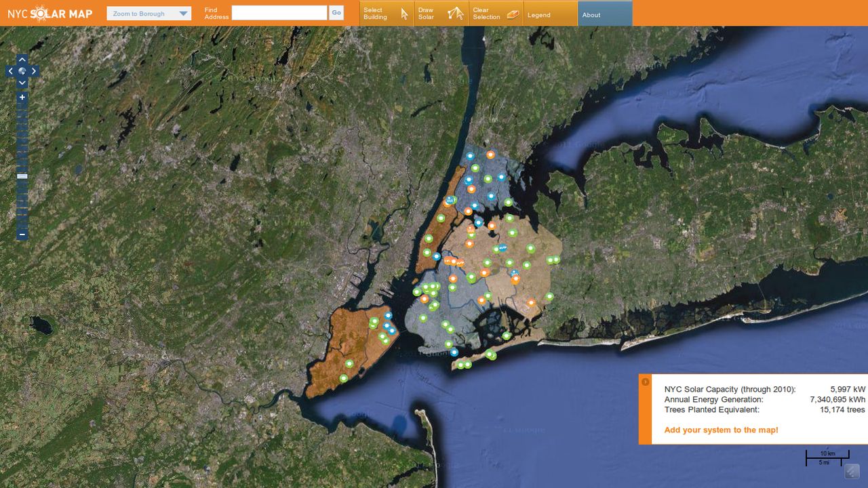
Task: Pan the map left with arrow
Action: click(10, 71)
